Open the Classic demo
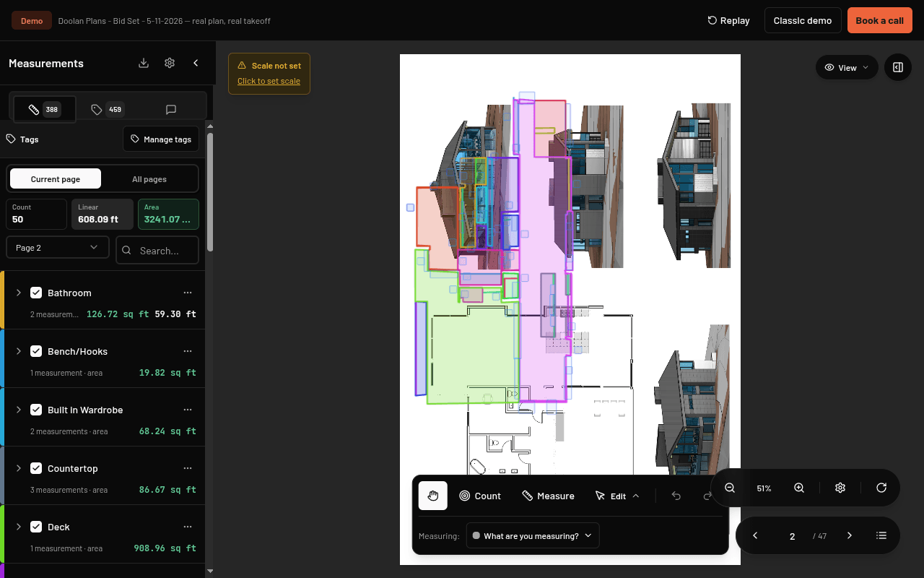Screen dimensions: 924x578 [803, 20]
